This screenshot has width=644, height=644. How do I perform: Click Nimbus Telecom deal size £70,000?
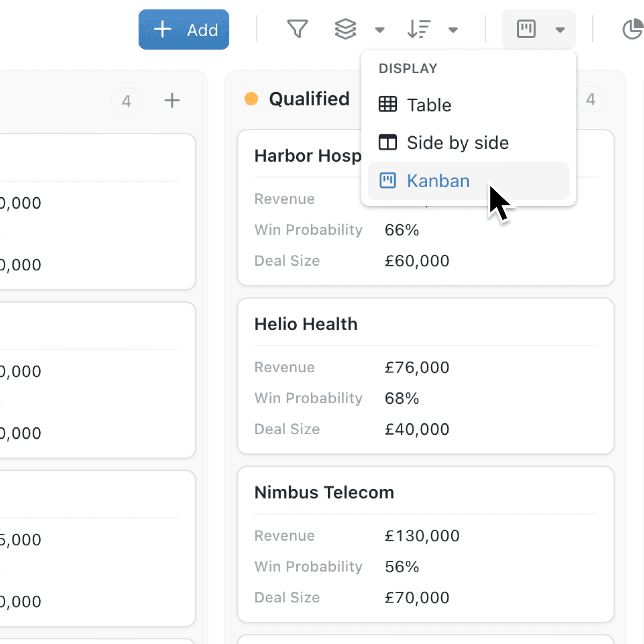click(x=417, y=597)
